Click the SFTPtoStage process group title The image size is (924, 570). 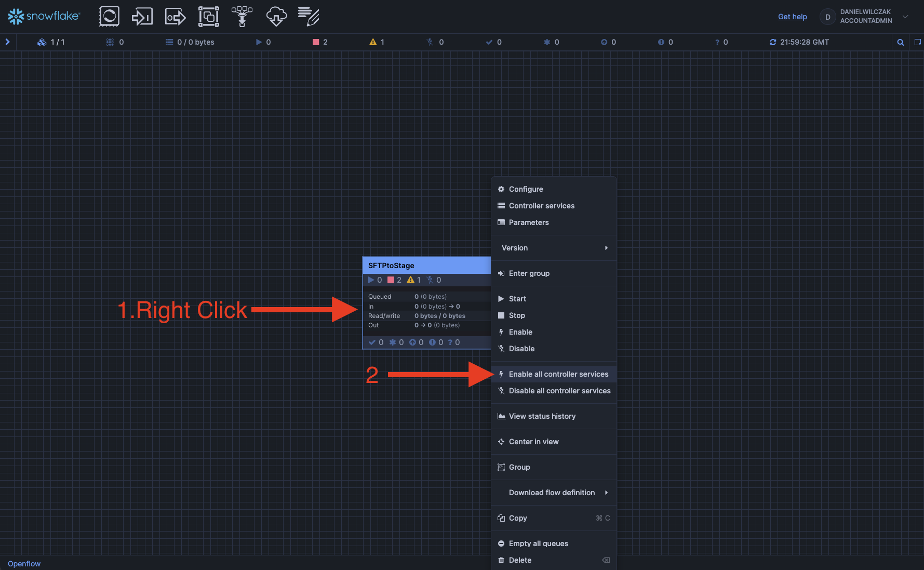391,266
